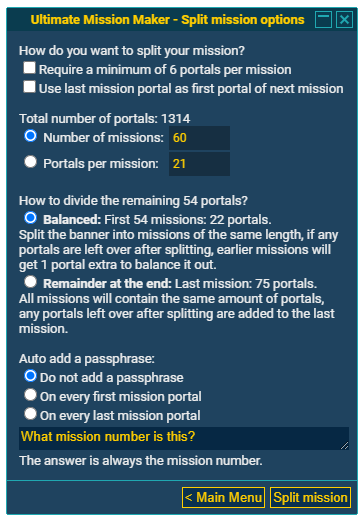Select the Portals per mission radio option
This screenshot has height=522, width=363.
31,162
